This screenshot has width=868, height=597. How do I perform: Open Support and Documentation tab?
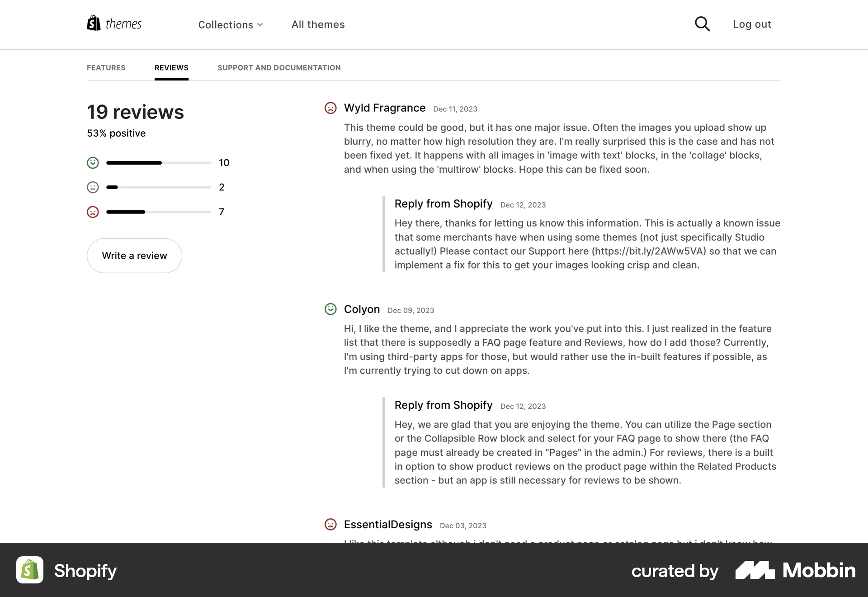278,67
